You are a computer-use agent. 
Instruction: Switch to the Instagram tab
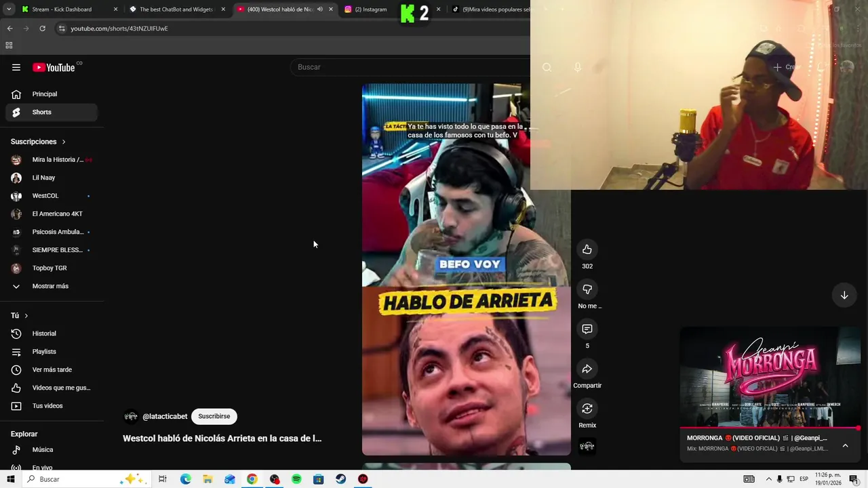[370, 9]
